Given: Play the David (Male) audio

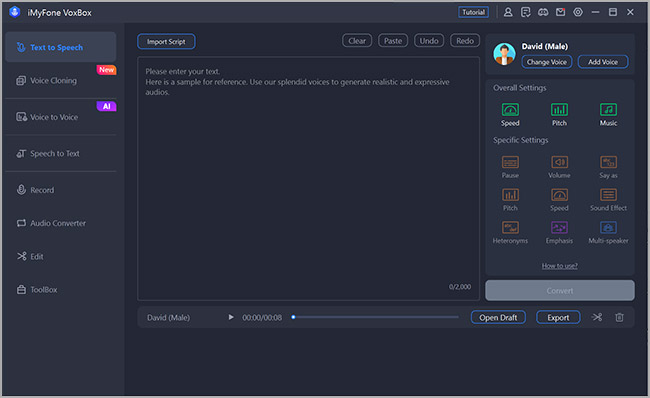Looking at the screenshot, I should pyautogui.click(x=231, y=317).
